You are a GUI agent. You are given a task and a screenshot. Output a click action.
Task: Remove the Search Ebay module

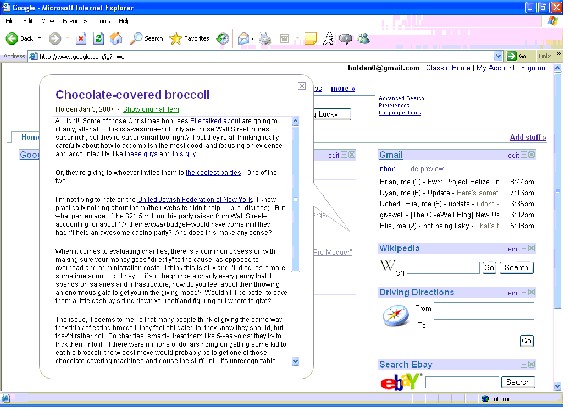531,364
